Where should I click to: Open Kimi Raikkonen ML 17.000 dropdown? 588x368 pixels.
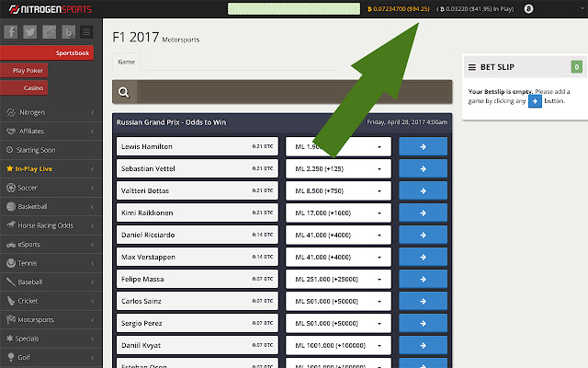pyautogui.click(x=338, y=213)
